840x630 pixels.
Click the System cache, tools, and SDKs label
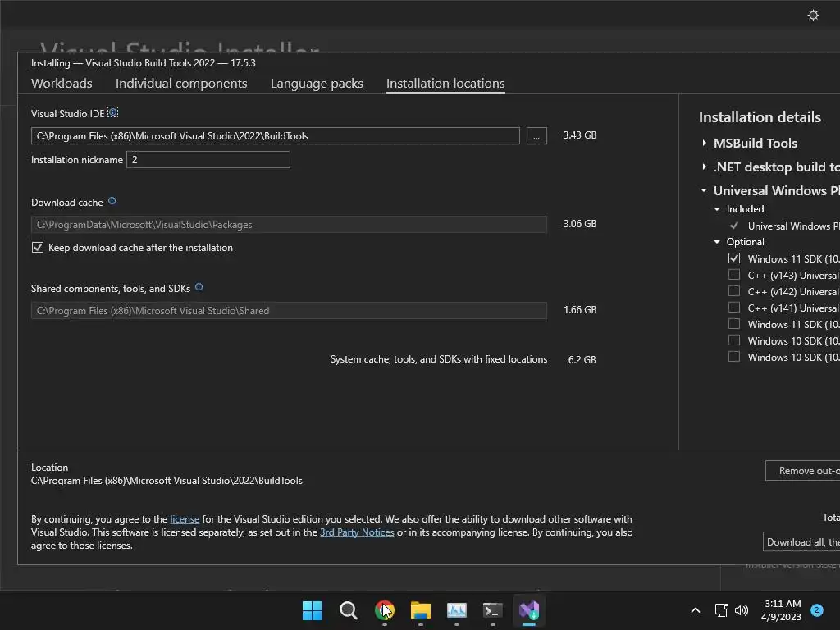[439, 359]
